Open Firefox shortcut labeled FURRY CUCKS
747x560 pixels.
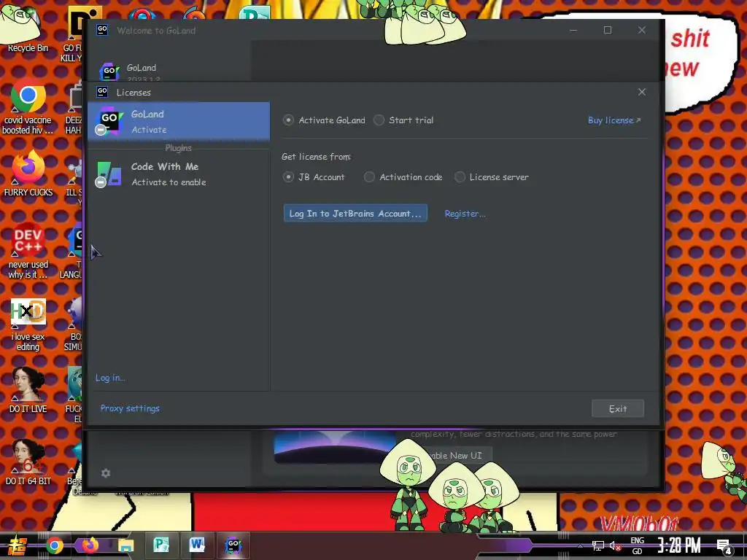[x=28, y=174]
